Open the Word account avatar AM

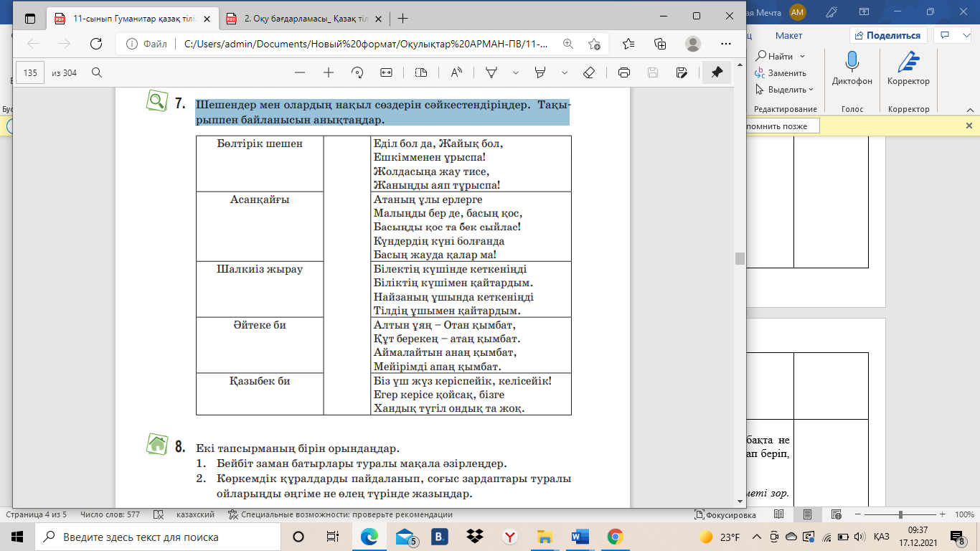797,11
